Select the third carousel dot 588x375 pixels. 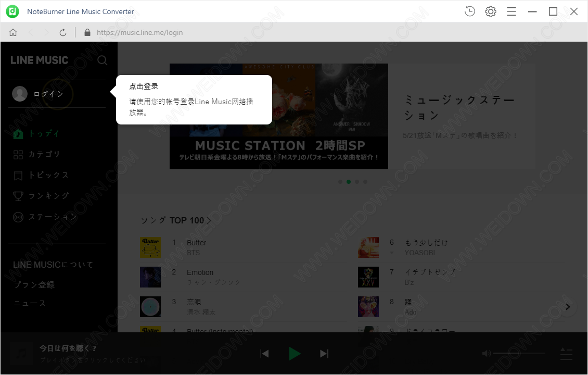coord(356,182)
